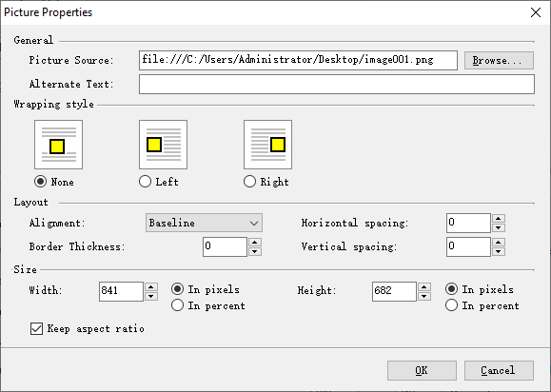Increase Border Thickness with up arrow
This screenshot has width=551, height=392.
pyautogui.click(x=255, y=242)
